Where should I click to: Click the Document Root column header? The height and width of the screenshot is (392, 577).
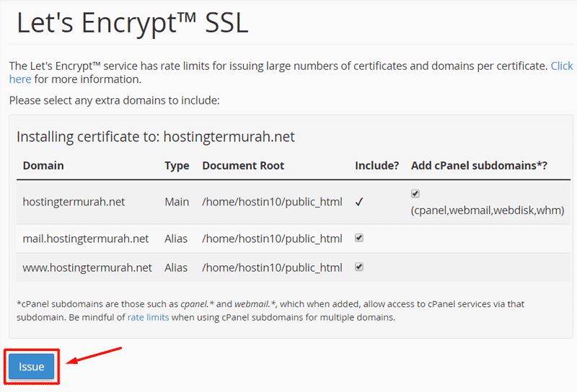point(243,166)
